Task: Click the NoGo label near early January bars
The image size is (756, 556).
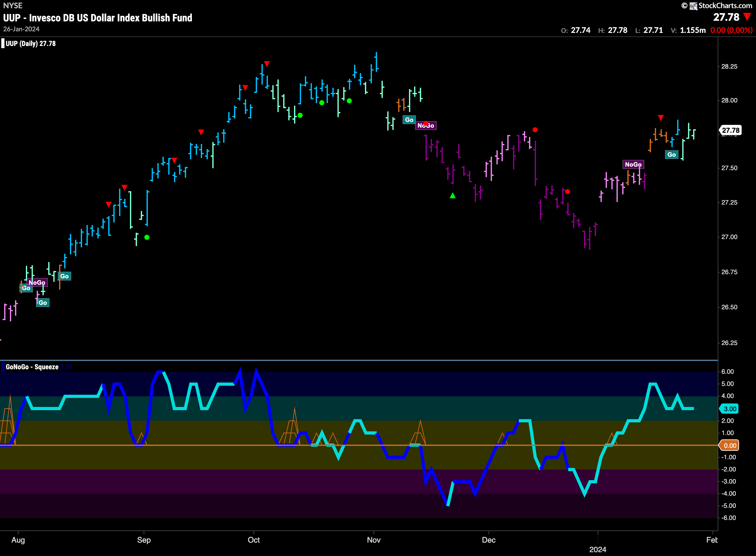Action: 633,164
